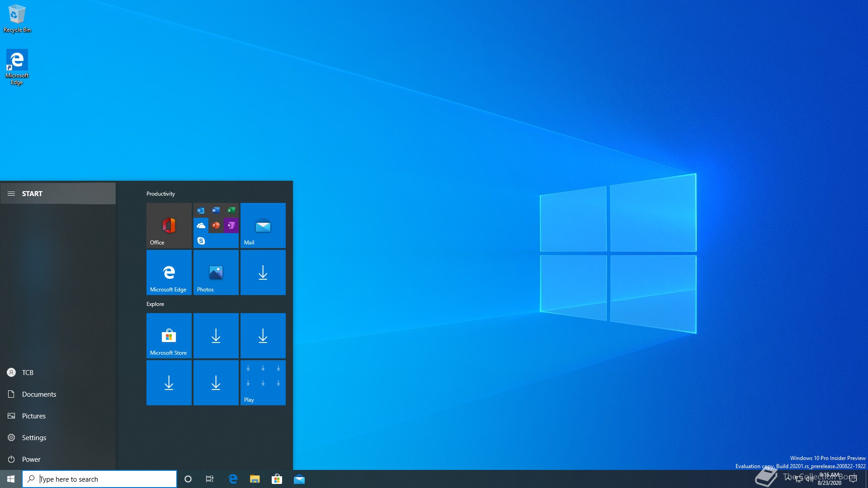Select the Microsoft Edge desktop shortcut
Image resolution: width=868 pixels, height=488 pixels.
point(17,67)
